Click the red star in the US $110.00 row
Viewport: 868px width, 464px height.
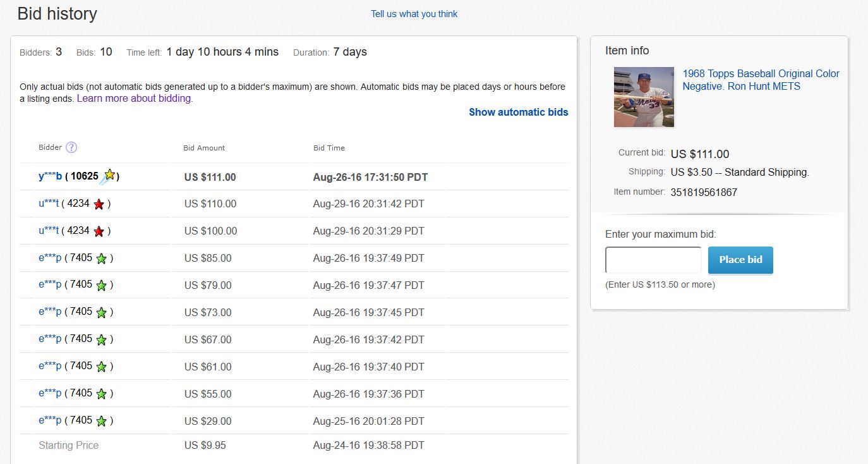tap(99, 204)
